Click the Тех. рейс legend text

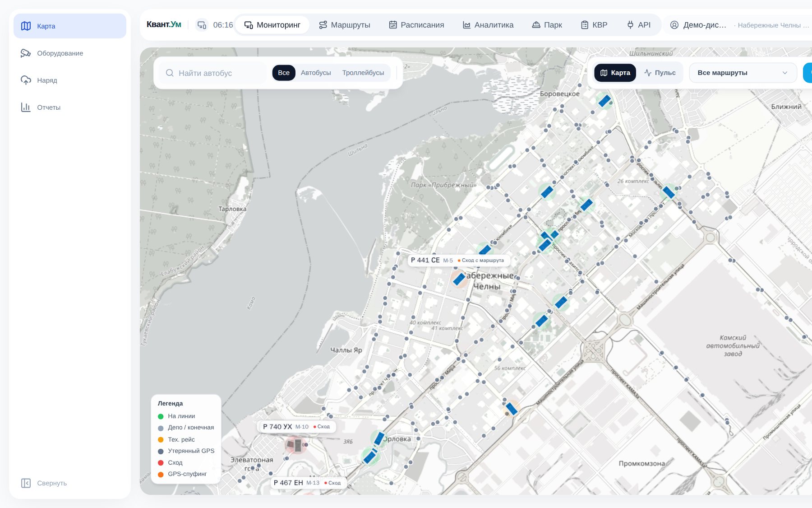pyautogui.click(x=181, y=439)
